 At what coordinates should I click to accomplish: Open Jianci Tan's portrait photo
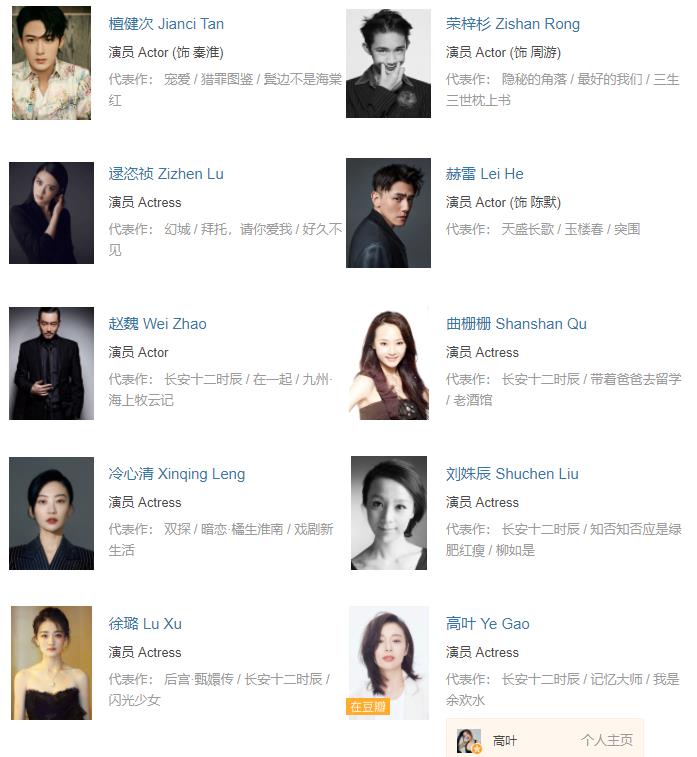[51, 63]
